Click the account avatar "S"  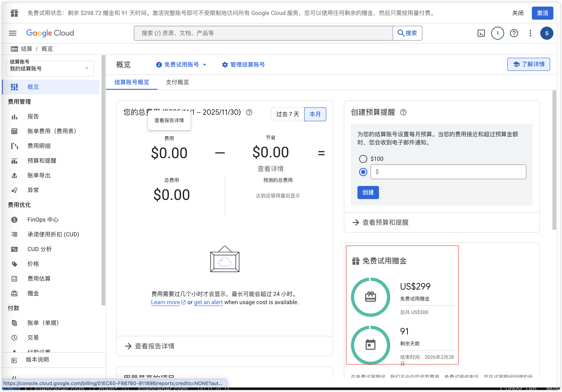[x=547, y=33]
